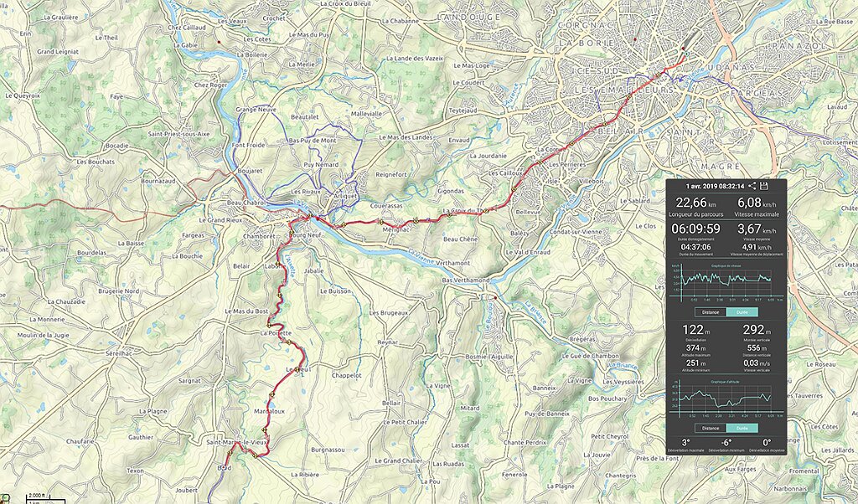Click the red dot marker near Les Veaux
Image resolution: width=858 pixels, height=504 pixels.
coord(219,42)
